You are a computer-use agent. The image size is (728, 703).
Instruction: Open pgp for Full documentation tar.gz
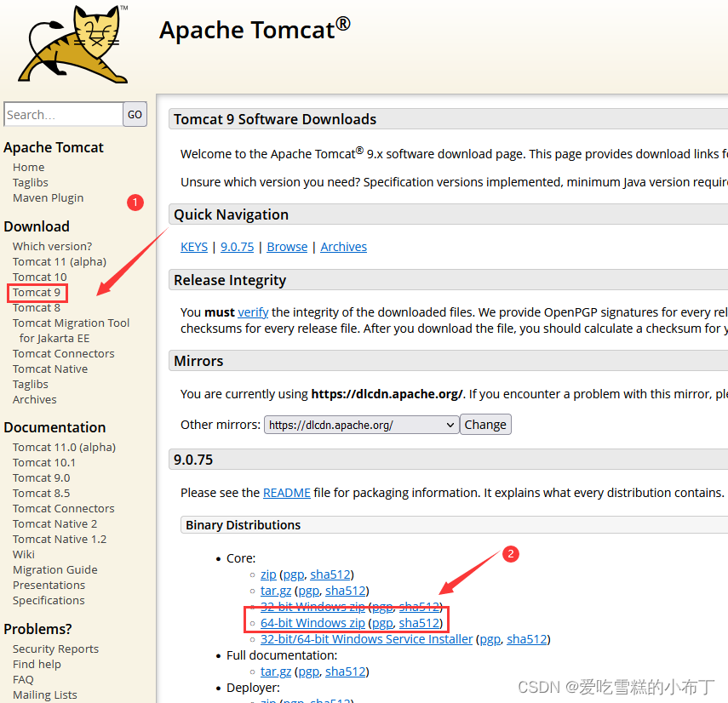point(309,672)
